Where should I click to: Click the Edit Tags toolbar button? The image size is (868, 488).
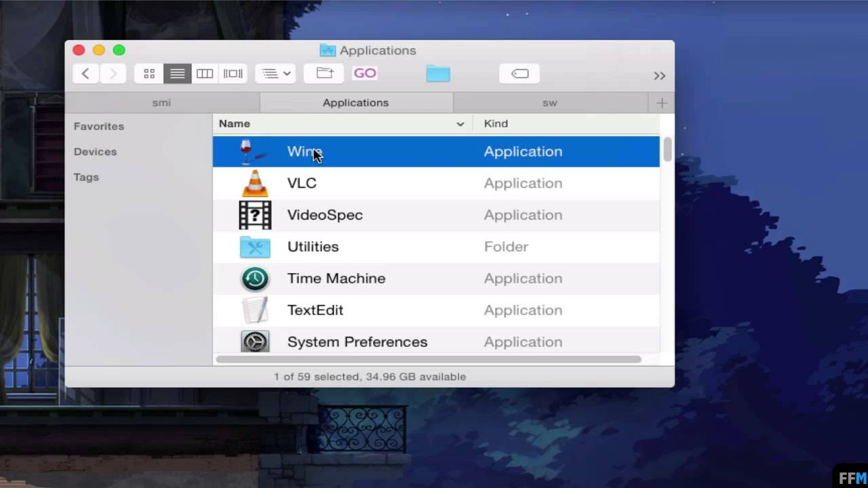pos(519,74)
